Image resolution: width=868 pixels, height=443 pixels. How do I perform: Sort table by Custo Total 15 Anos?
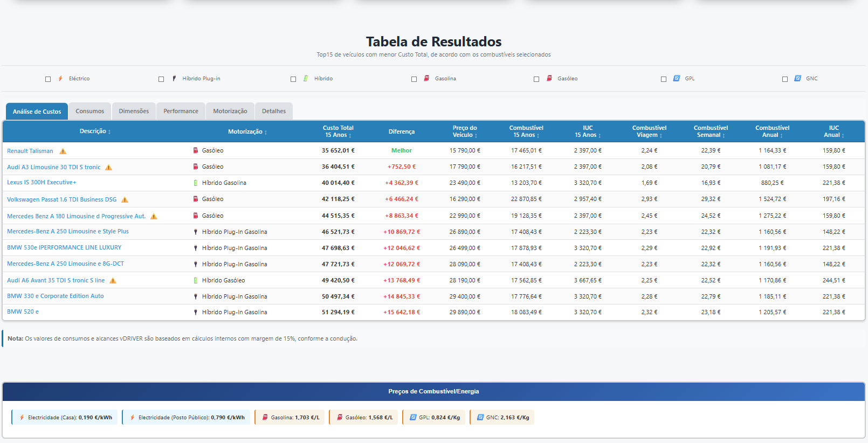(x=338, y=131)
